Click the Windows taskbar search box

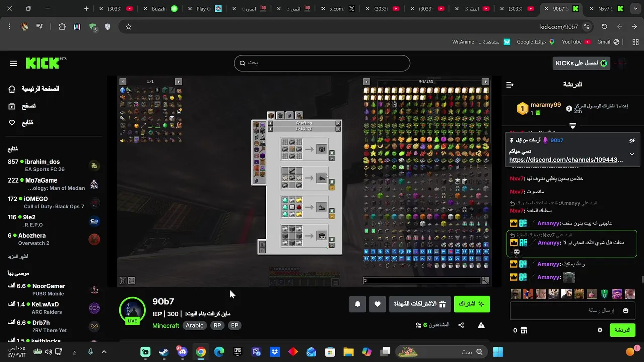[x=441, y=352]
